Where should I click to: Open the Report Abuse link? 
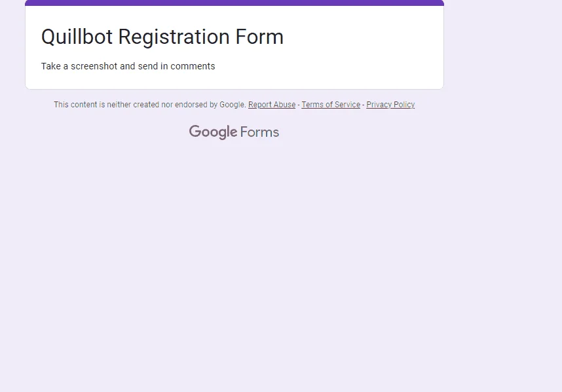[x=272, y=105]
